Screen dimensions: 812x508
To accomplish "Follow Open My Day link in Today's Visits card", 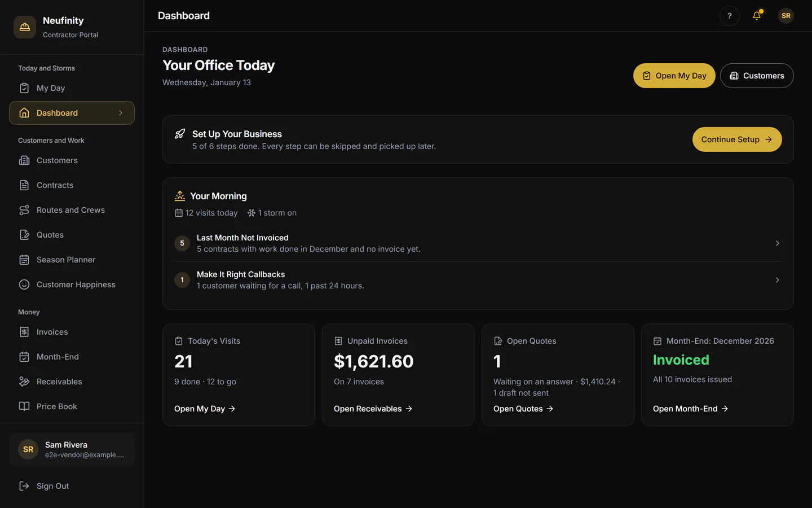I will coord(205,409).
